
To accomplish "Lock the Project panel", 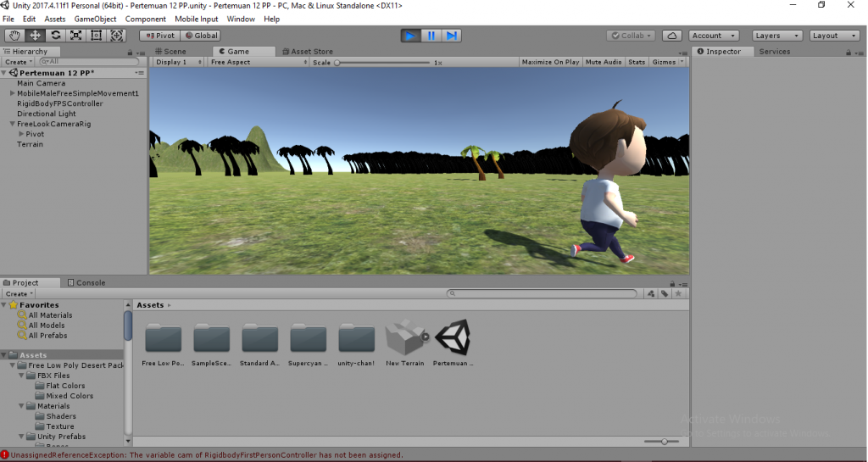I will 672,283.
